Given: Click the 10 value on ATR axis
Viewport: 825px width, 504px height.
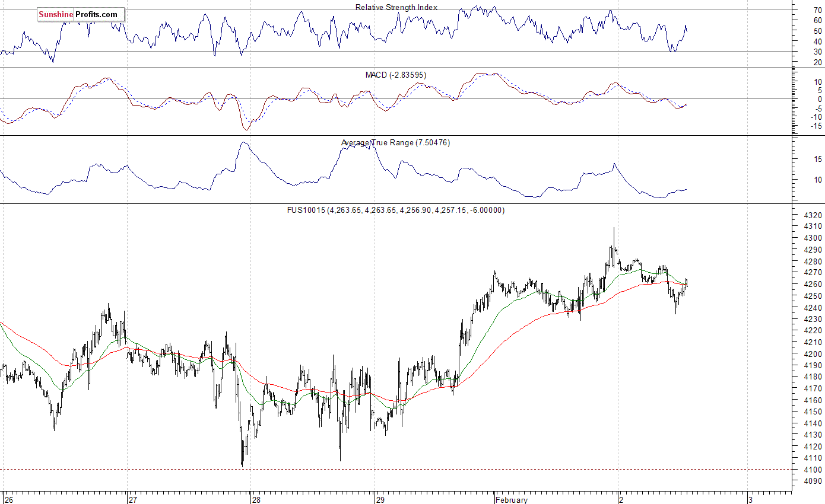Looking at the screenshot, I should click(817, 180).
